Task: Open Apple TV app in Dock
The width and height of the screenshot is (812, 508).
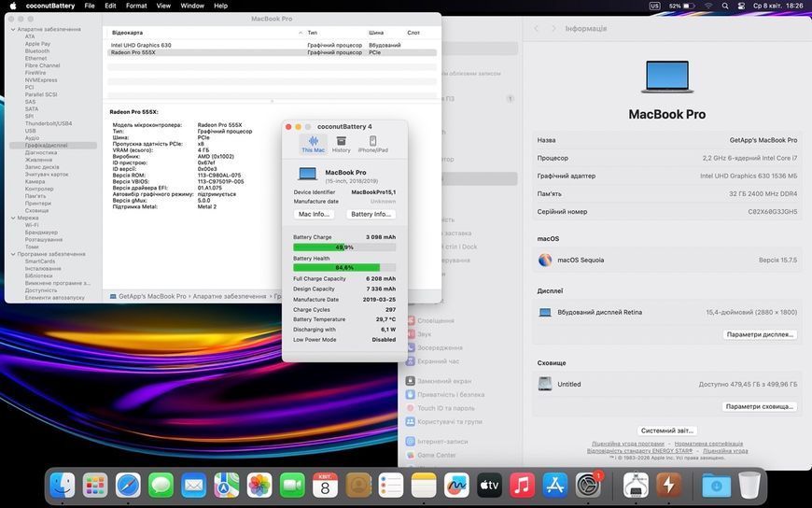Action: pos(489,486)
